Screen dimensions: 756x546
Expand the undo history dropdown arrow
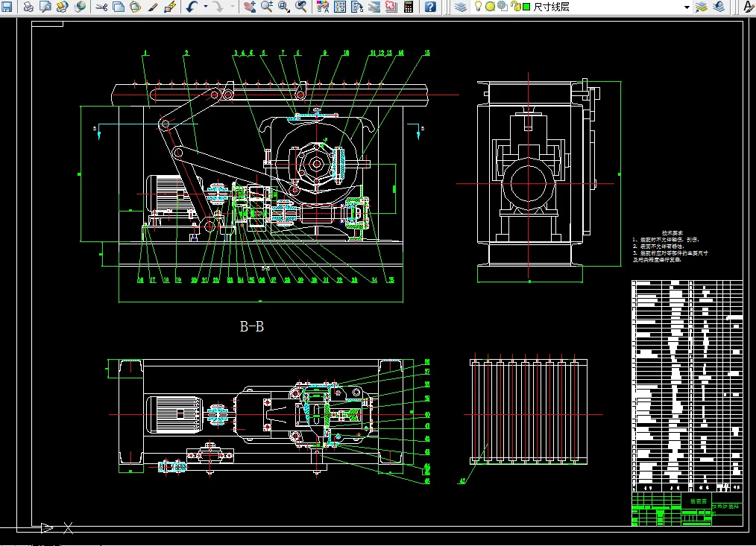(205, 6)
